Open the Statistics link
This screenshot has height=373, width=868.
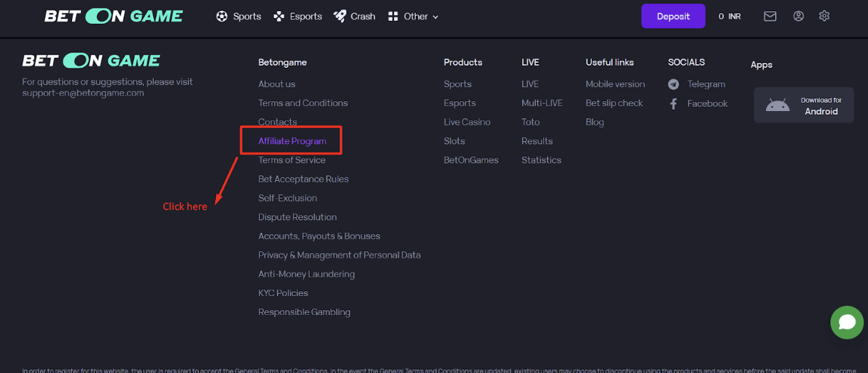(541, 160)
